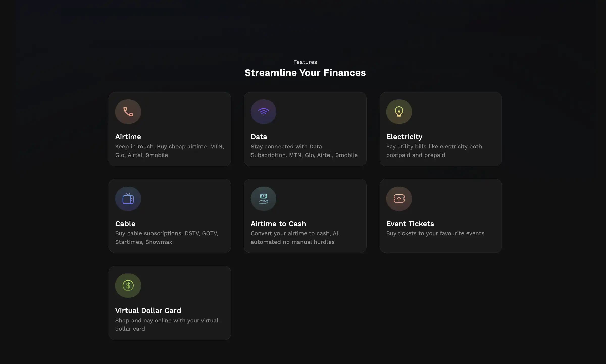Open the Airtime feature title

point(128,137)
